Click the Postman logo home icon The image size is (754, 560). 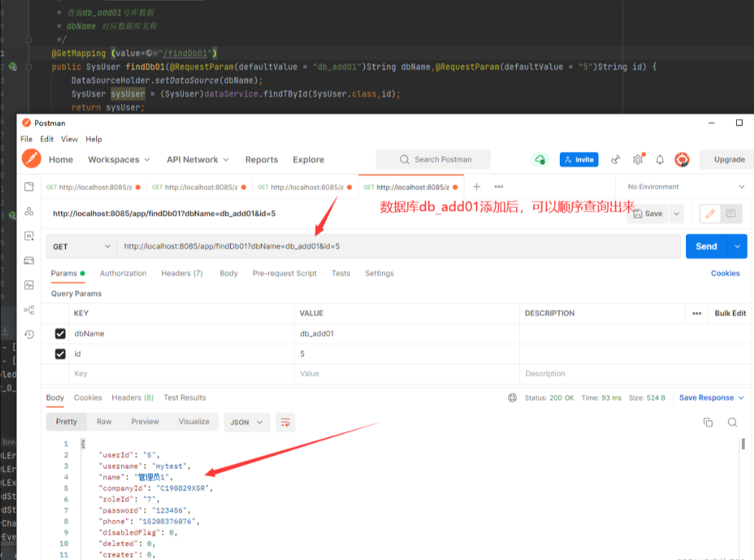click(x=32, y=158)
